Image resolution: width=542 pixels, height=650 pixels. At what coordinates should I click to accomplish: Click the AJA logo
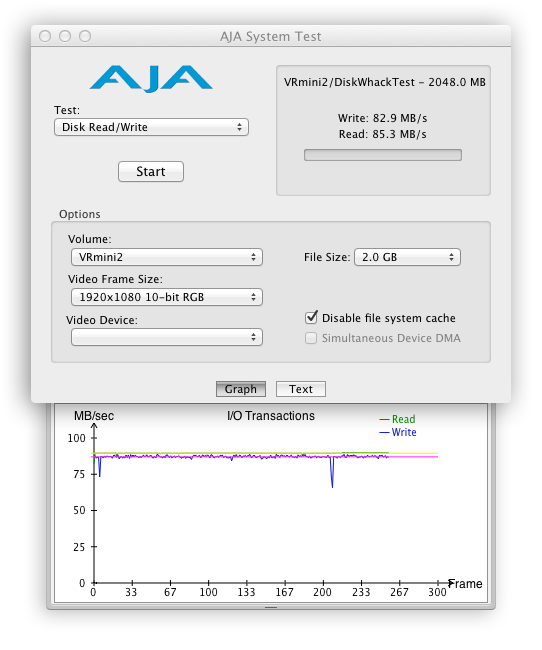point(151,78)
